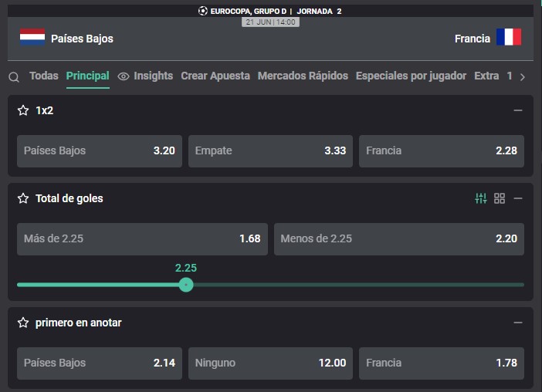Open the Crear Apuesta tab
Image resolution: width=542 pixels, height=392 pixels.
[215, 76]
